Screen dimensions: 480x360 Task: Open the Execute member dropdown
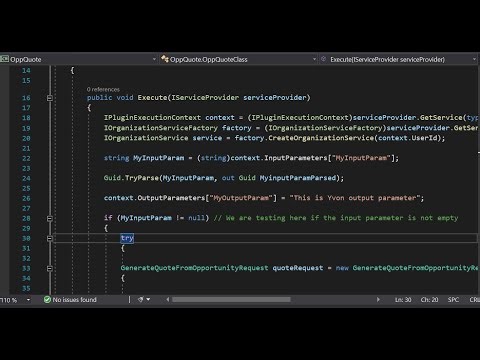(474, 59)
